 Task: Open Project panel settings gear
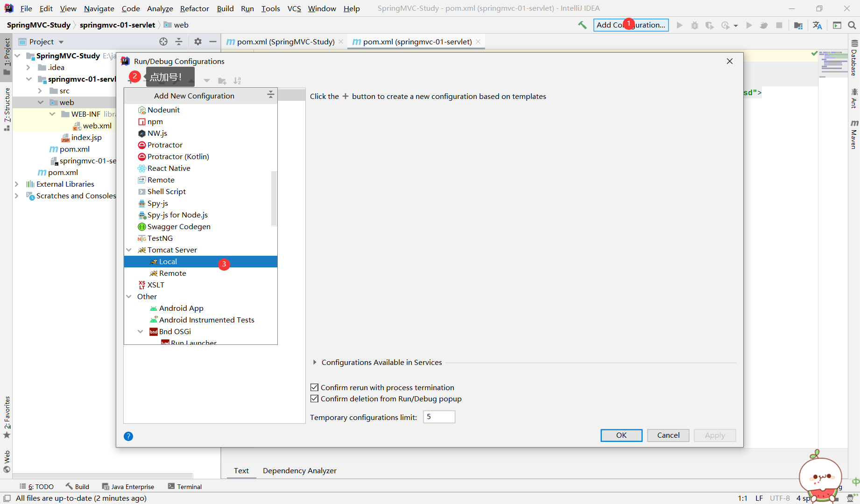tap(198, 42)
